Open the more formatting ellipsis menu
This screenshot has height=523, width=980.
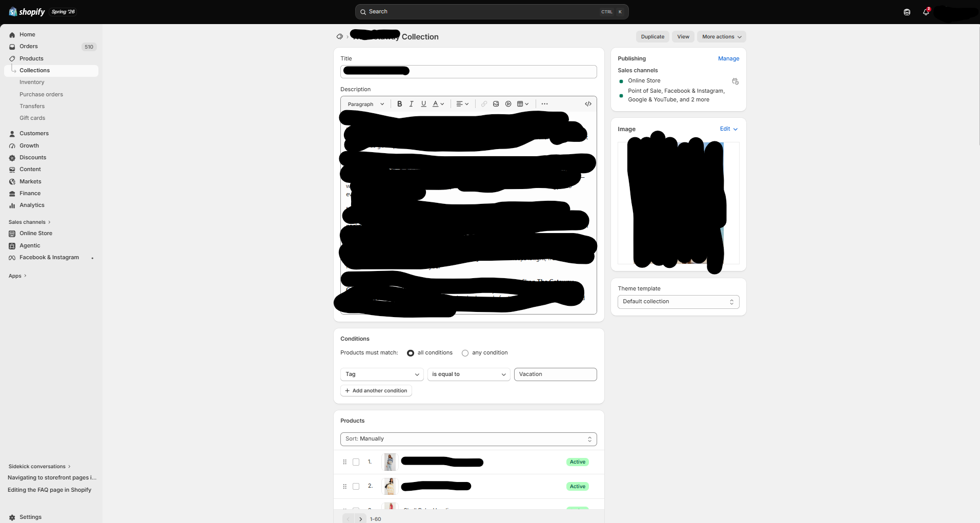coord(544,104)
